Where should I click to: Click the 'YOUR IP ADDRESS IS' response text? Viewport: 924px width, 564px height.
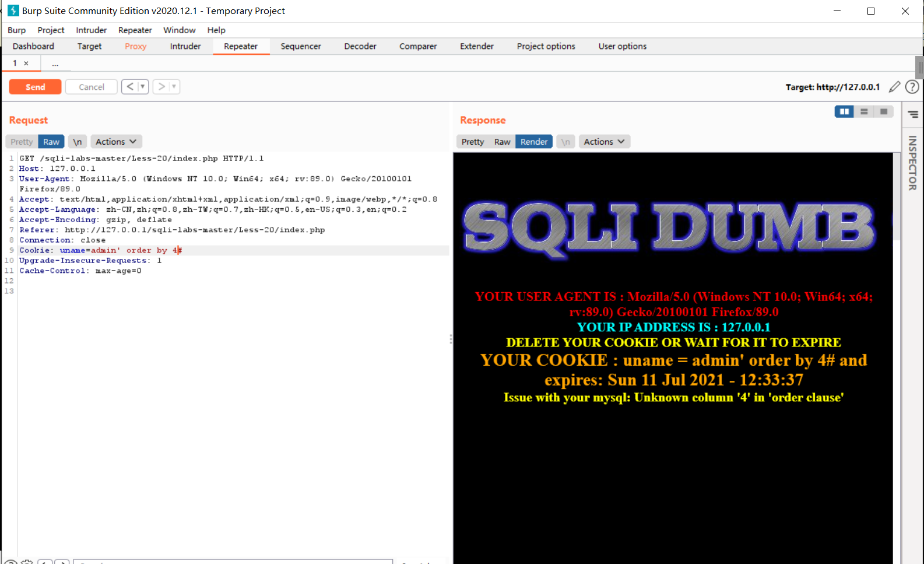[x=673, y=327]
